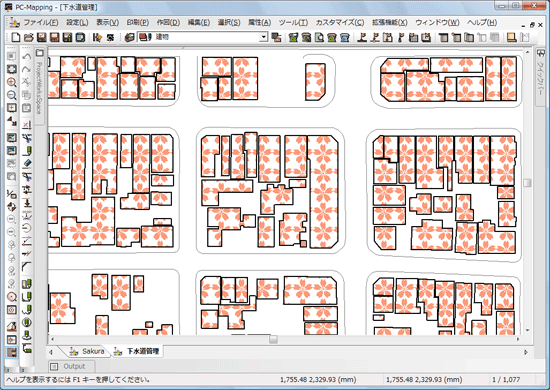Image resolution: width=550 pixels, height=390 pixels.
Task: Click the blue telephone icon in top toolbar
Action: tap(344, 37)
